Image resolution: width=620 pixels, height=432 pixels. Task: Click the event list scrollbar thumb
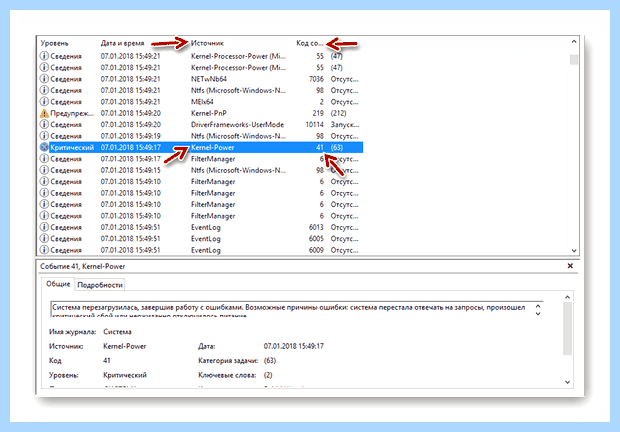574,60
